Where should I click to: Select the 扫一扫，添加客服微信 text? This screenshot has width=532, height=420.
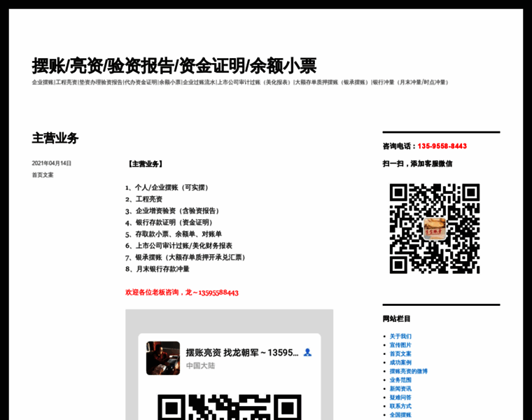417,164
